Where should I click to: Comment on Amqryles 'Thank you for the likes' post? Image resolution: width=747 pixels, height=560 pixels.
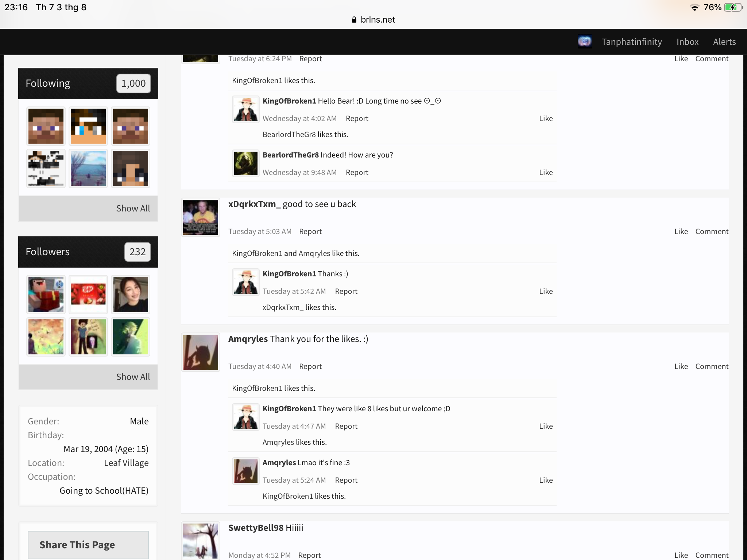(712, 366)
